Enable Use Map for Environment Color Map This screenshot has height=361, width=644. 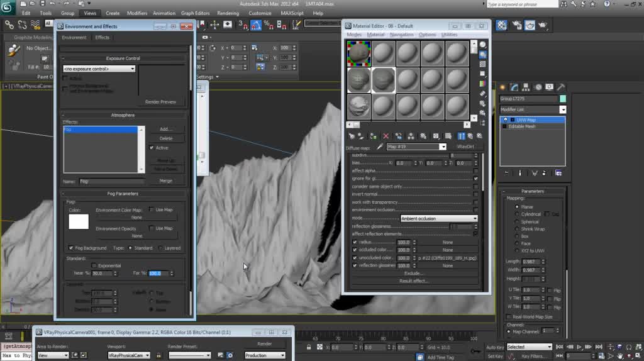click(x=152, y=209)
